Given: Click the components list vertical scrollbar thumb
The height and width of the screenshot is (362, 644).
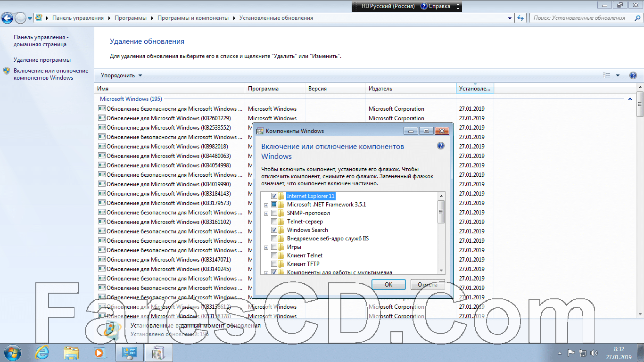Looking at the screenshot, I should (441, 212).
